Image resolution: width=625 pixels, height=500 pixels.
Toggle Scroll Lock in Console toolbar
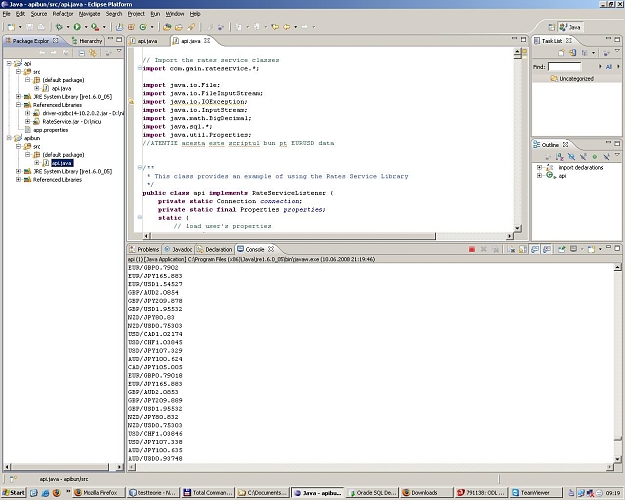pyautogui.click(x=523, y=249)
